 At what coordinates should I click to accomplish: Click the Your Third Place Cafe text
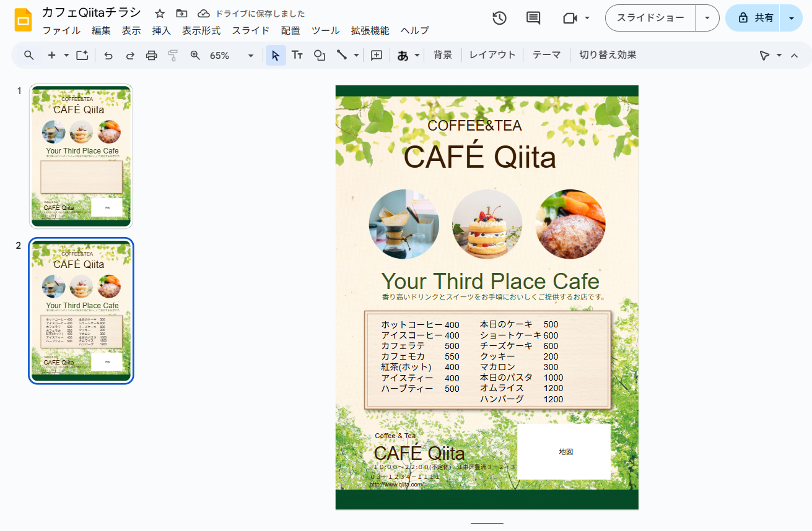491,281
